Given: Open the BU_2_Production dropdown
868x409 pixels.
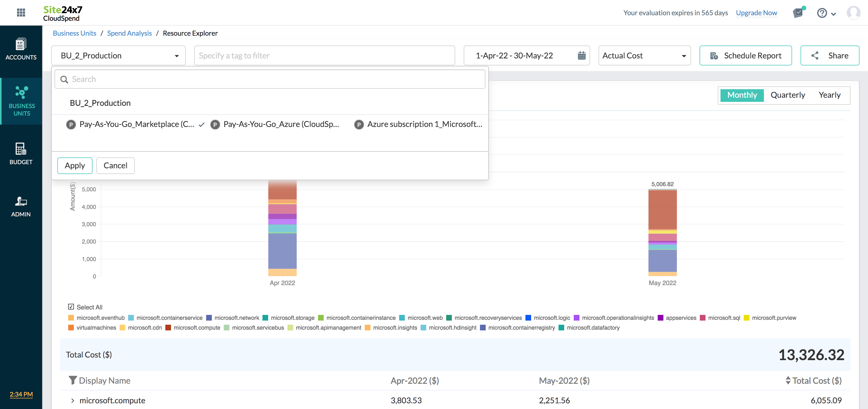Looking at the screenshot, I should (x=118, y=56).
